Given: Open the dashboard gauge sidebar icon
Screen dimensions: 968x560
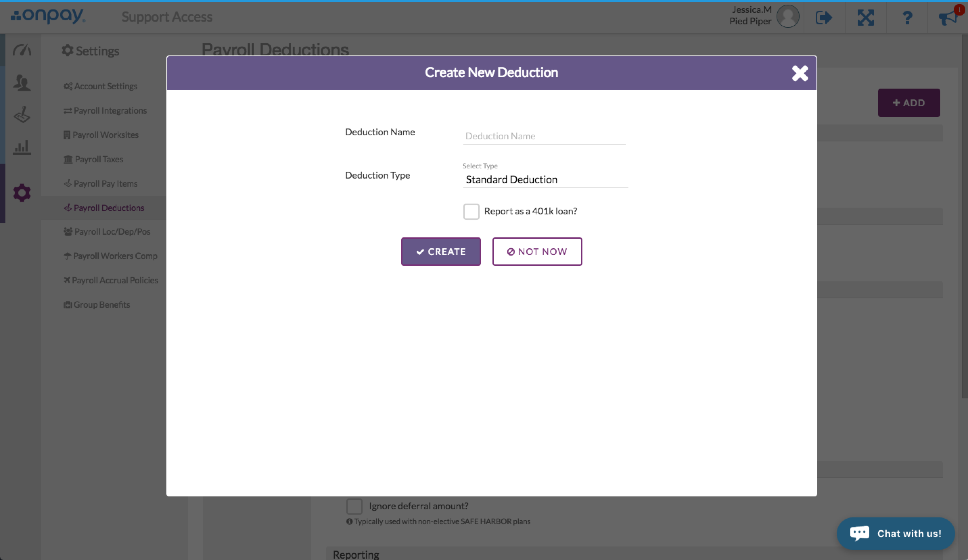Looking at the screenshot, I should click(x=22, y=50).
